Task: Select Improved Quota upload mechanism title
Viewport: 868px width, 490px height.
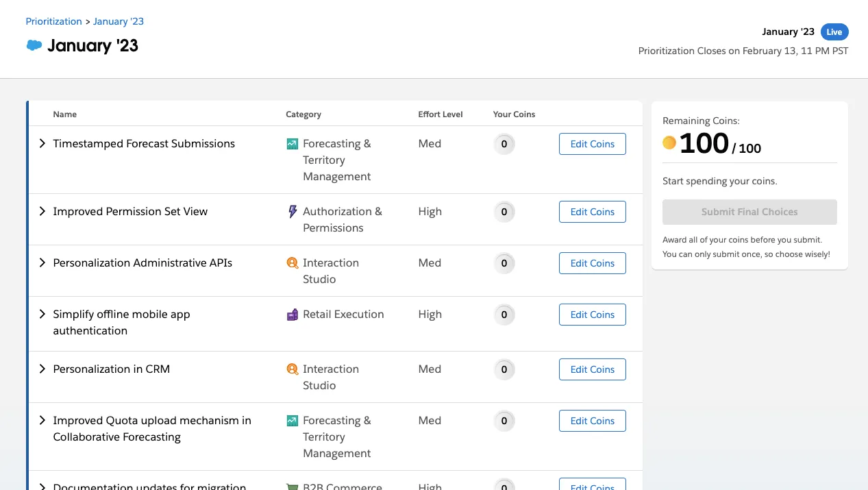Action: coord(152,429)
